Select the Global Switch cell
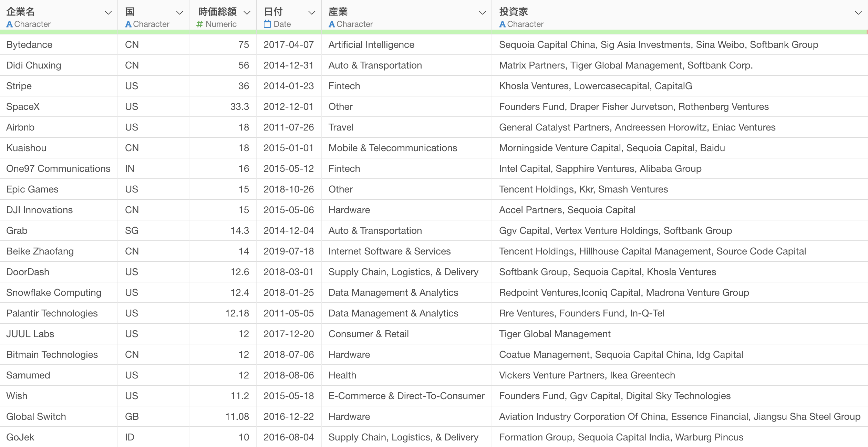Viewport: 868px width, 447px height. point(59,417)
